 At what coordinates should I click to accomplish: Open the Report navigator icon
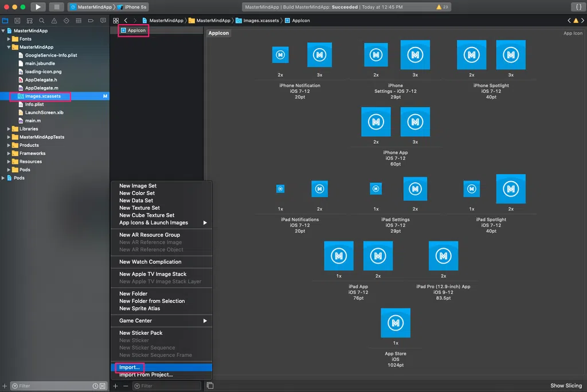(103, 21)
